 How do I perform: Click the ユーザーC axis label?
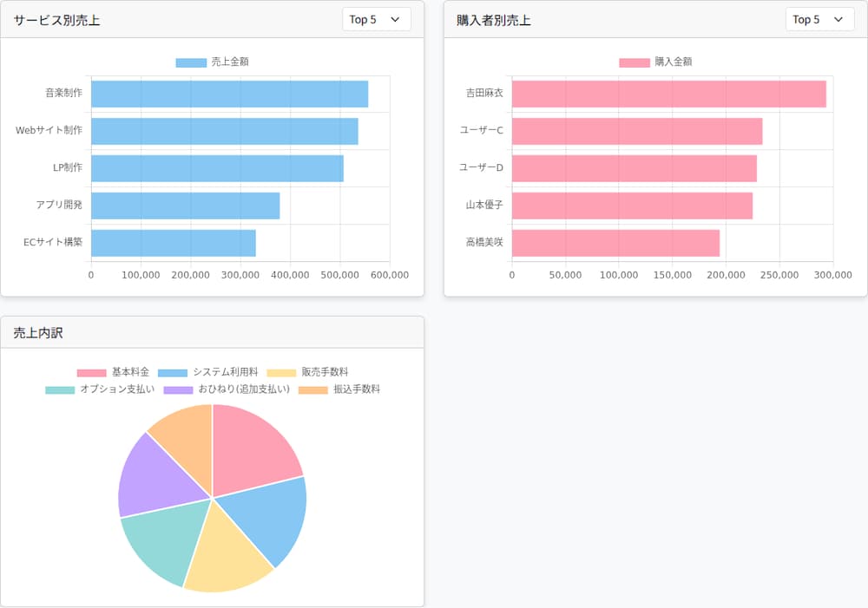tap(481, 130)
